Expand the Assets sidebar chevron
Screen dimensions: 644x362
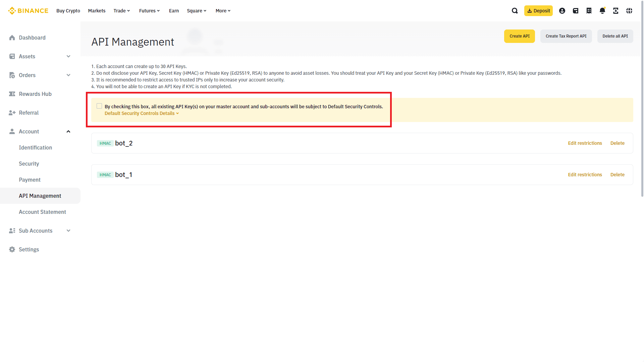(x=68, y=56)
